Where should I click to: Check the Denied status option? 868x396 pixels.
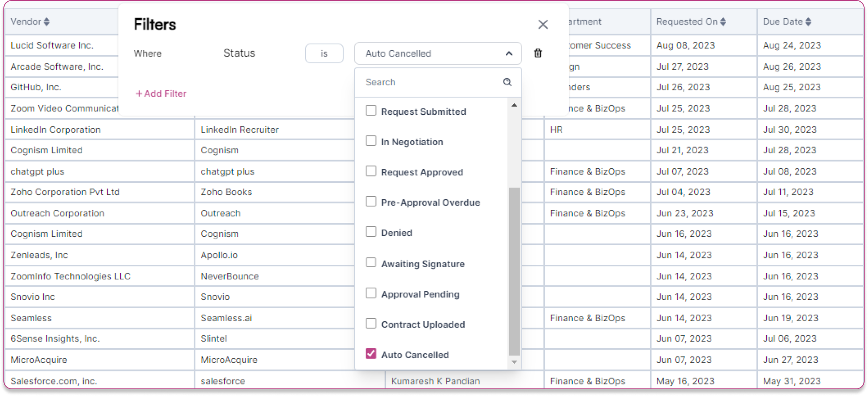[x=371, y=232]
